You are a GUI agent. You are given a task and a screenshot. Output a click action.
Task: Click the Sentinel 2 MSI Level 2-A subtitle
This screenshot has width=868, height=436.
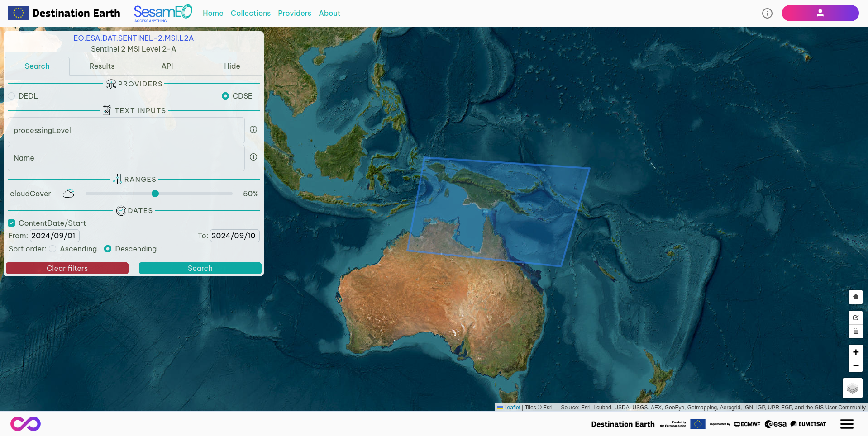tap(134, 49)
